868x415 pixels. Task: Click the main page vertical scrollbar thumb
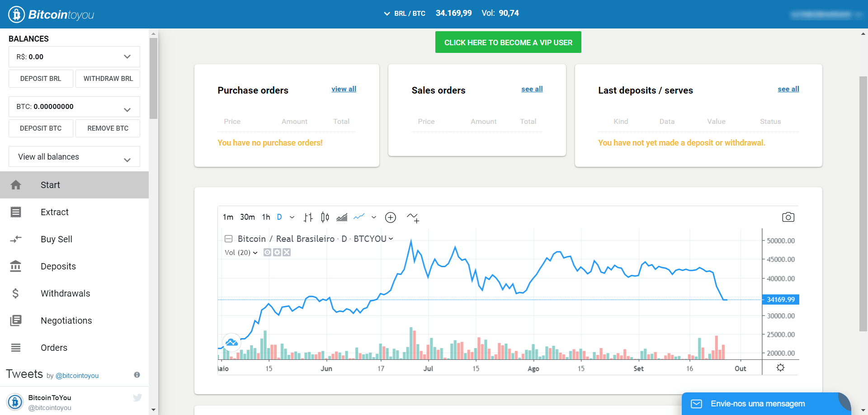[863, 203]
